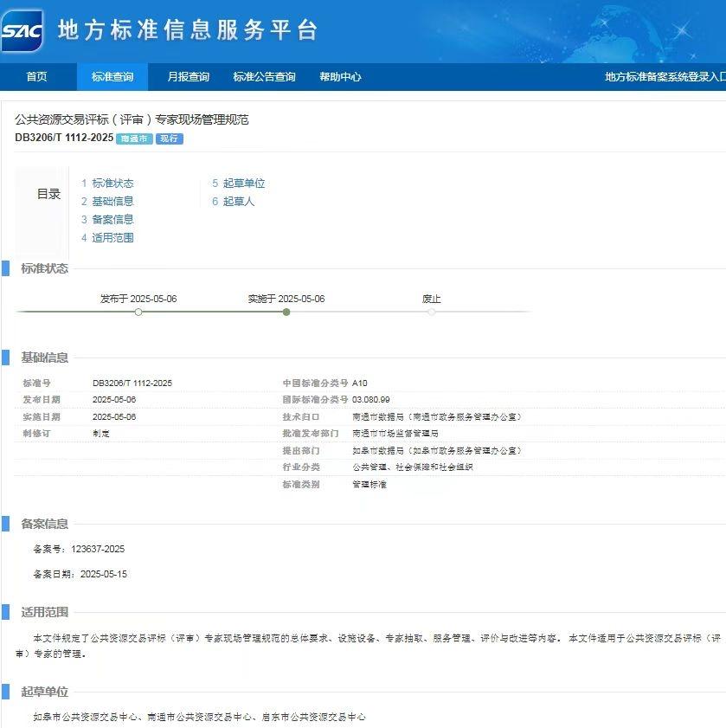Click the SAC logo icon
The width and height of the screenshot is (726, 728).
pos(22,31)
